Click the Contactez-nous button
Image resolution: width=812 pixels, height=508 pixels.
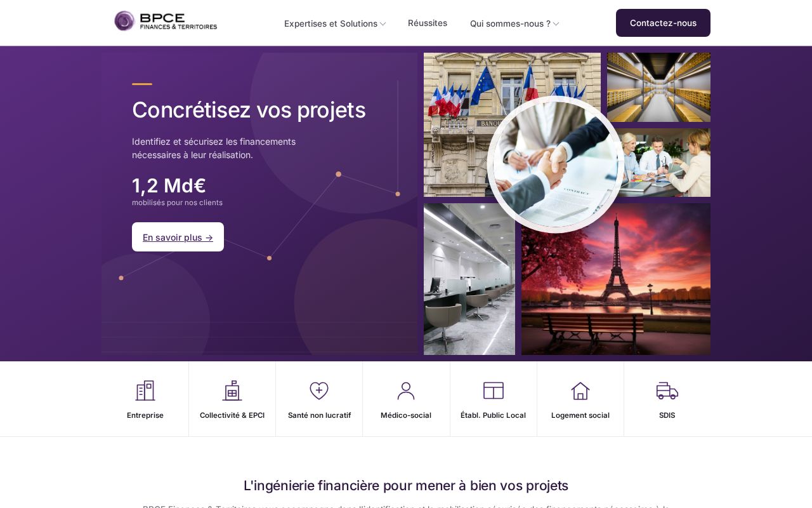pos(663,23)
